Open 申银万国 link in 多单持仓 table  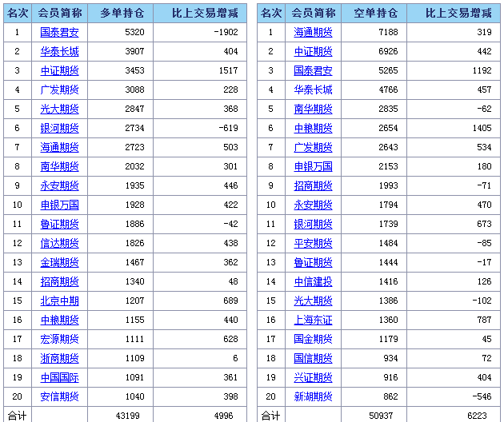click(x=59, y=205)
